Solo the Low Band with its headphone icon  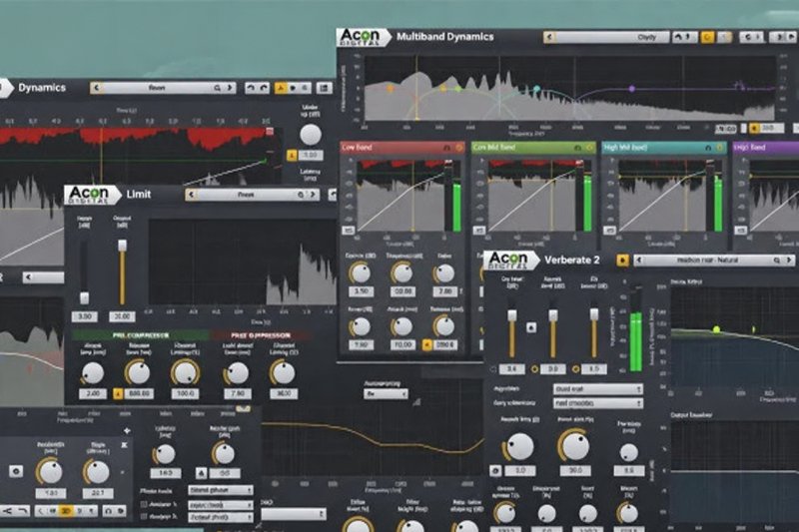pyautogui.click(x=446, y=148)
